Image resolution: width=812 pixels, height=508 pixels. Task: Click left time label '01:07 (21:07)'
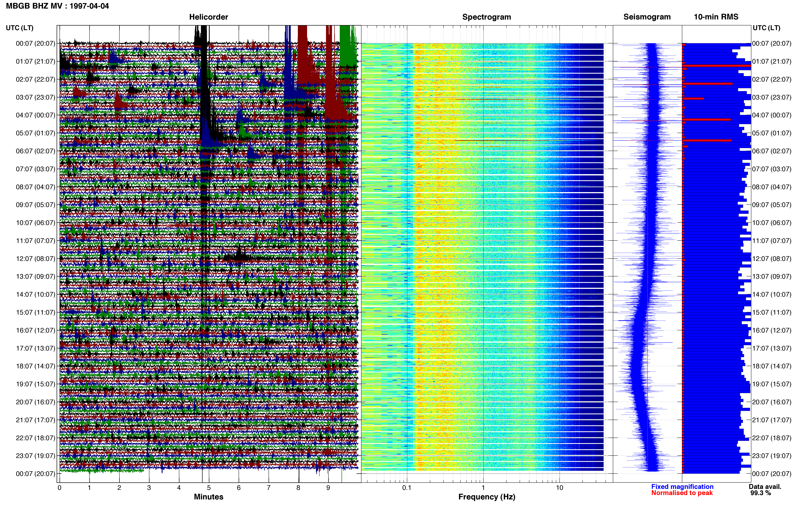36,61
